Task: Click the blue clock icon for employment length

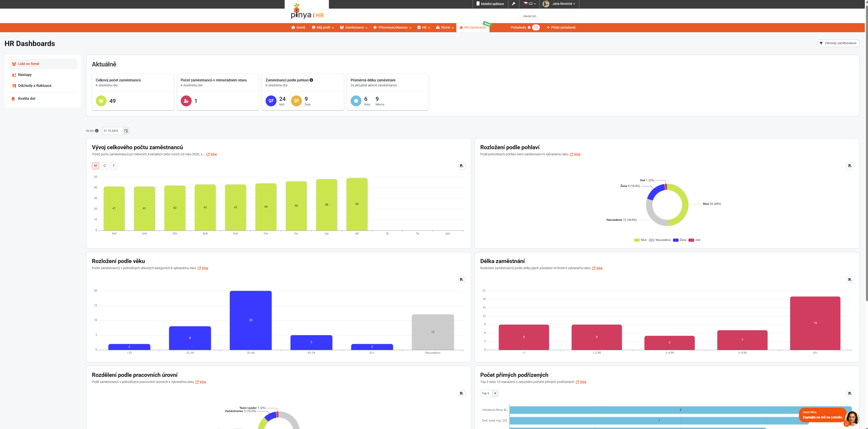Action: pyautogui.click(x=356, y=101)
